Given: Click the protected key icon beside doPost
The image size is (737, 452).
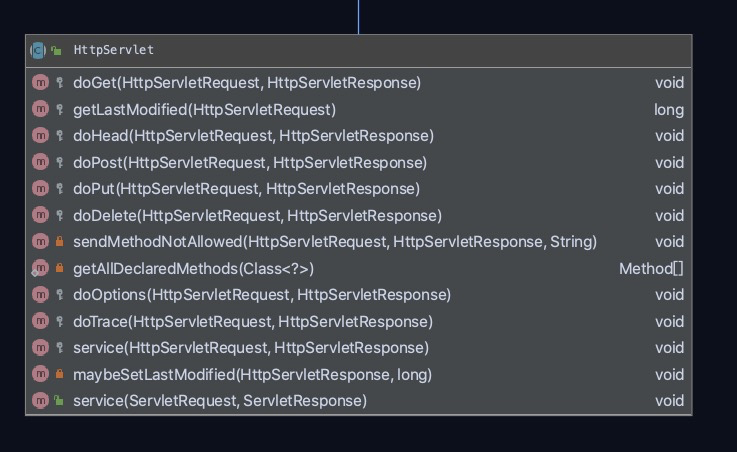Looking at the screenshot, I should (x=59, y=162).
